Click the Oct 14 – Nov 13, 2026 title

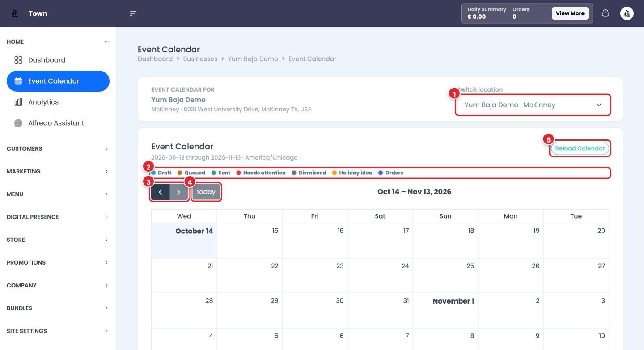pos(415,192)
